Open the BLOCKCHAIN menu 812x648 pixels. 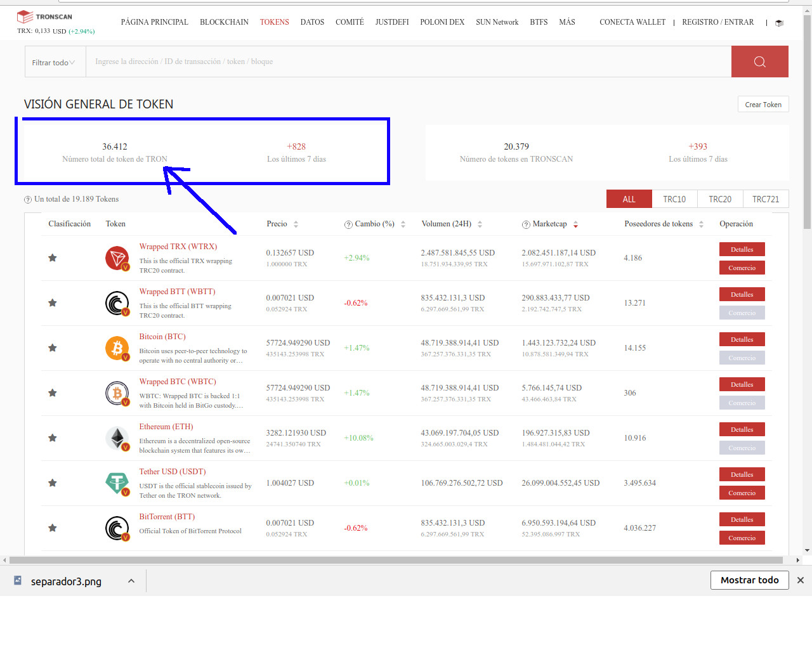pos(224,22)
